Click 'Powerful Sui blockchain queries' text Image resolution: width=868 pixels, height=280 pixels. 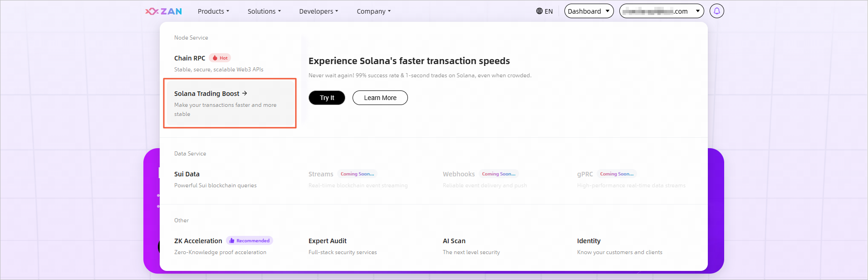(x=216, y=185)
